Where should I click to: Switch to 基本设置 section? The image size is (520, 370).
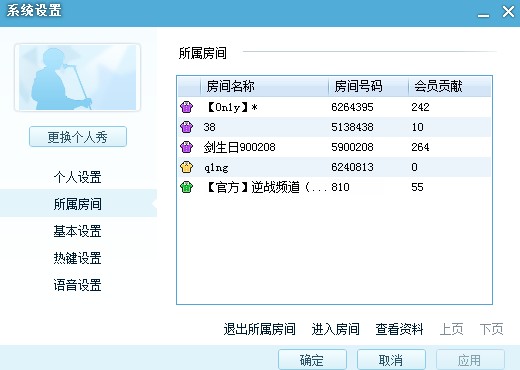pyautogui.click(x=77, y=231)
